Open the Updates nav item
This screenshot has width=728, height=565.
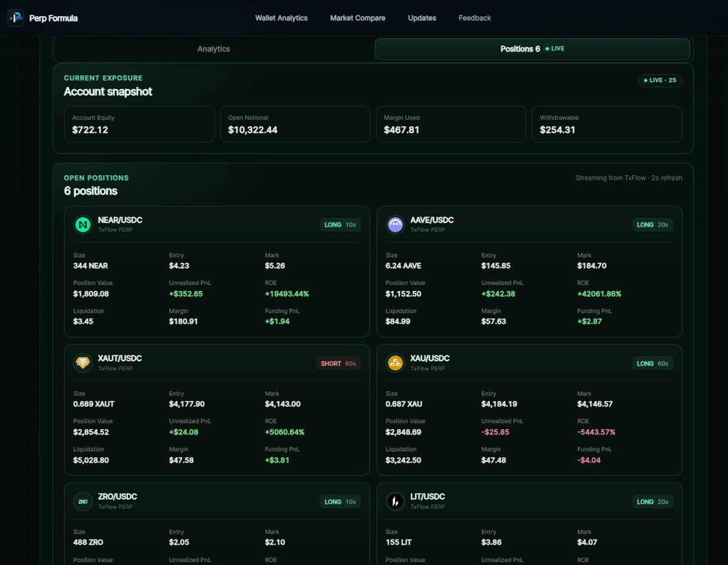[422, 18]
